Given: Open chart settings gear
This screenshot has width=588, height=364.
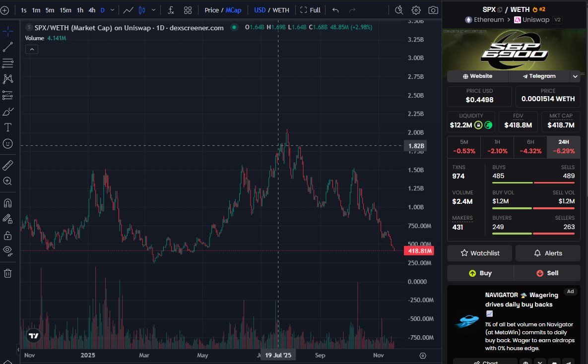Looking at the screenshot, I should (416, 10).
